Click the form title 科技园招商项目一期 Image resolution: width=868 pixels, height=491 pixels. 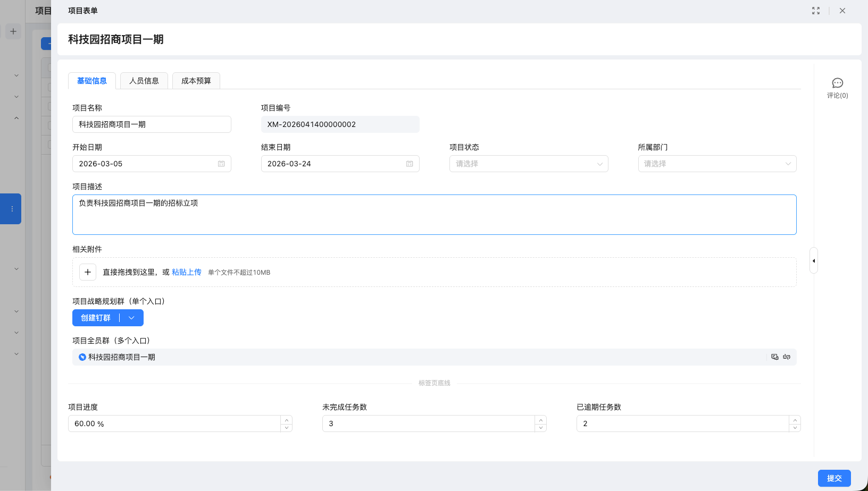pos(116,39)
